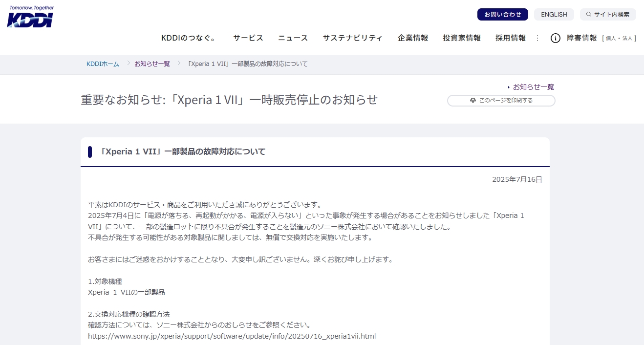Open the サステナビリティ menu

point(353,38)
